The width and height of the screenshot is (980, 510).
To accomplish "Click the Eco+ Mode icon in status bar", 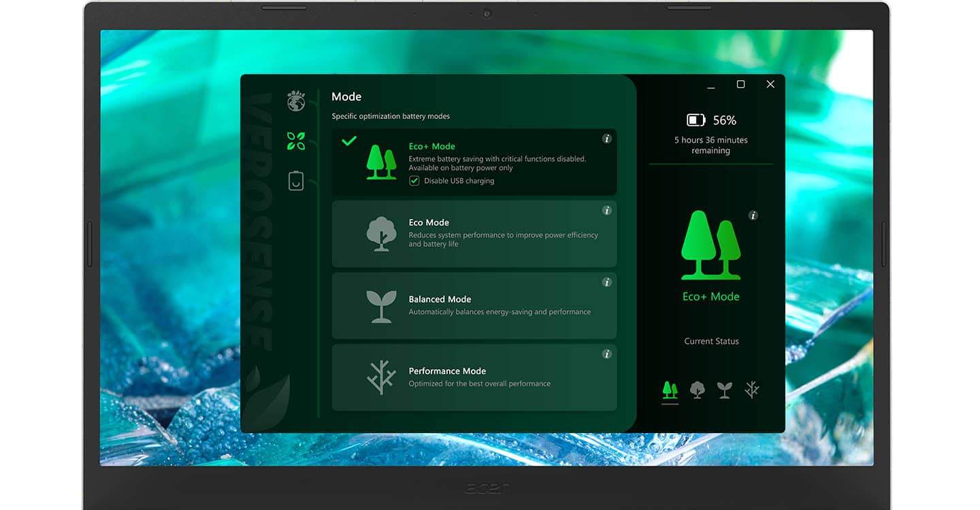I will coord(670,389).
